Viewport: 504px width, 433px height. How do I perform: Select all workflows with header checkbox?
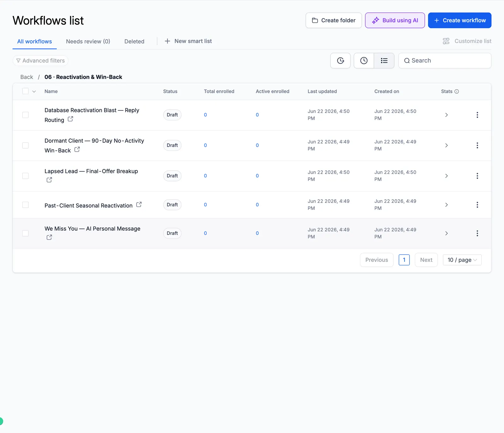[26, 91]
